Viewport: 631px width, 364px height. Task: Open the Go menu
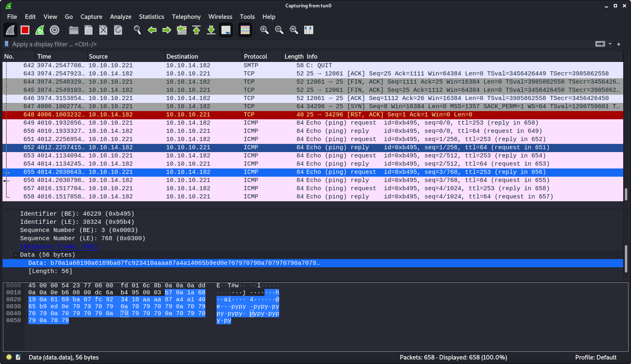point(69,17)
